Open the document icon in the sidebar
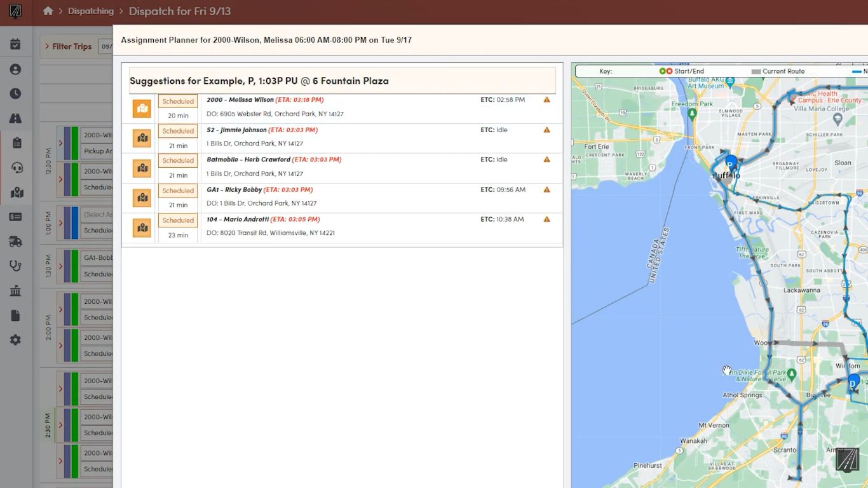 pos(15,316)
